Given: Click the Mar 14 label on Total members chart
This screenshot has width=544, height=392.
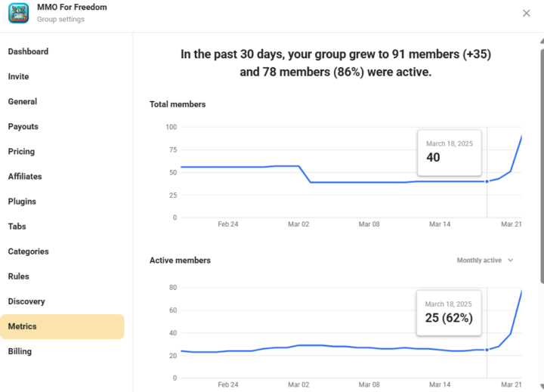Looking at the screenshot, I should click(440, 224).
